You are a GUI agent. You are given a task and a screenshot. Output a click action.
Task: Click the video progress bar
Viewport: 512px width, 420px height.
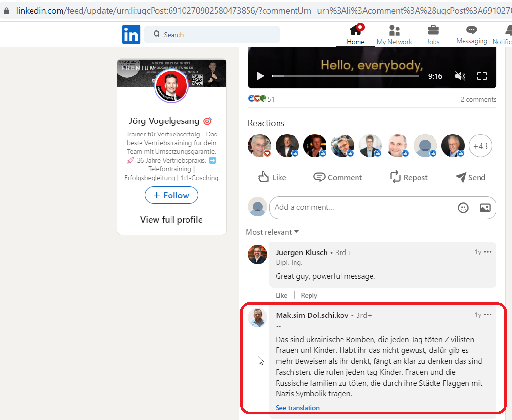346,76
